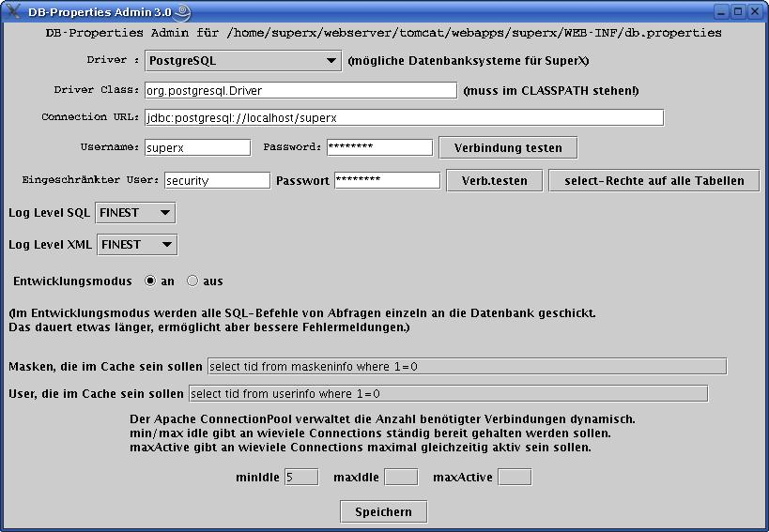Click the swirl icon beside window title
Viewport: 769px width, 532px height.
(x=183, y=13)
